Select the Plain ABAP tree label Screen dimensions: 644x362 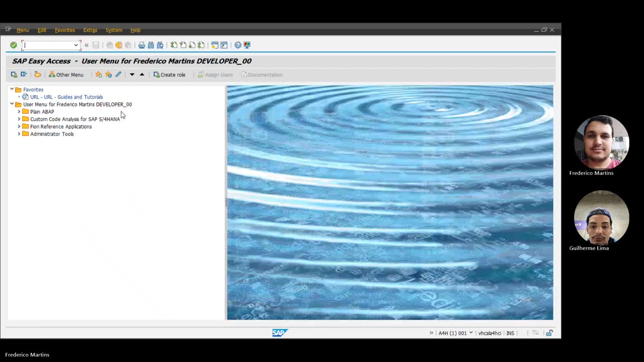click(x=42, y=112)
